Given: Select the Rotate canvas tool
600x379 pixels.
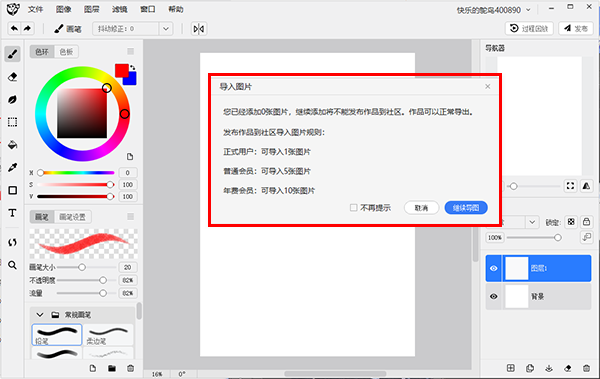Looking at the screenshot, I should pyautogui.click(x=12, y=242).
